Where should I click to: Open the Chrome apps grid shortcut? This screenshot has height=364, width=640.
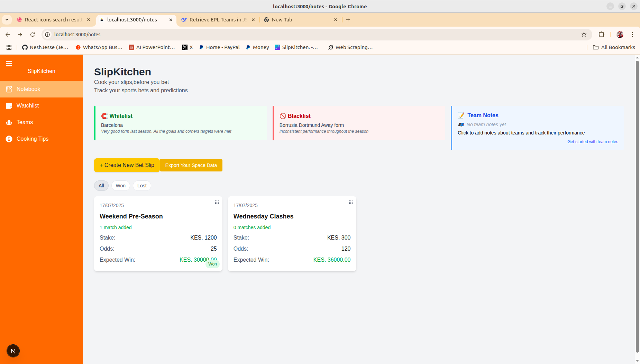9,47
